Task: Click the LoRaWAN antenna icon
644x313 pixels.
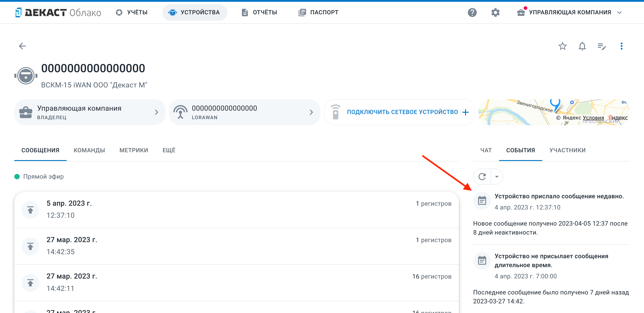Action: (x=180, y=112)
